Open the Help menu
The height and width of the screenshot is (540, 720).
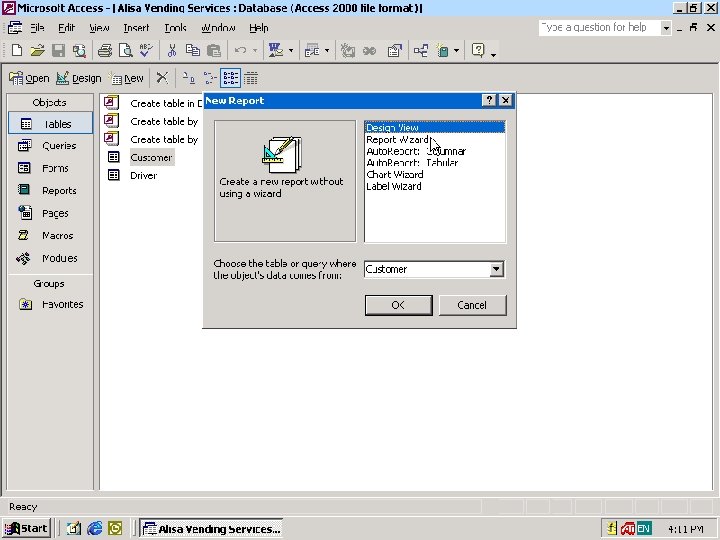[x=259, y=28]
